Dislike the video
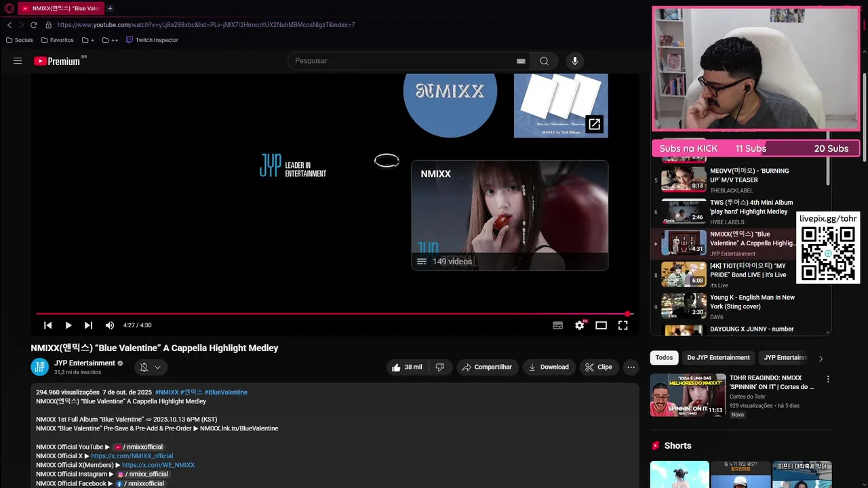Image resolution: width=868 pixels, height=488 pixels. click(x=440, y=367)
